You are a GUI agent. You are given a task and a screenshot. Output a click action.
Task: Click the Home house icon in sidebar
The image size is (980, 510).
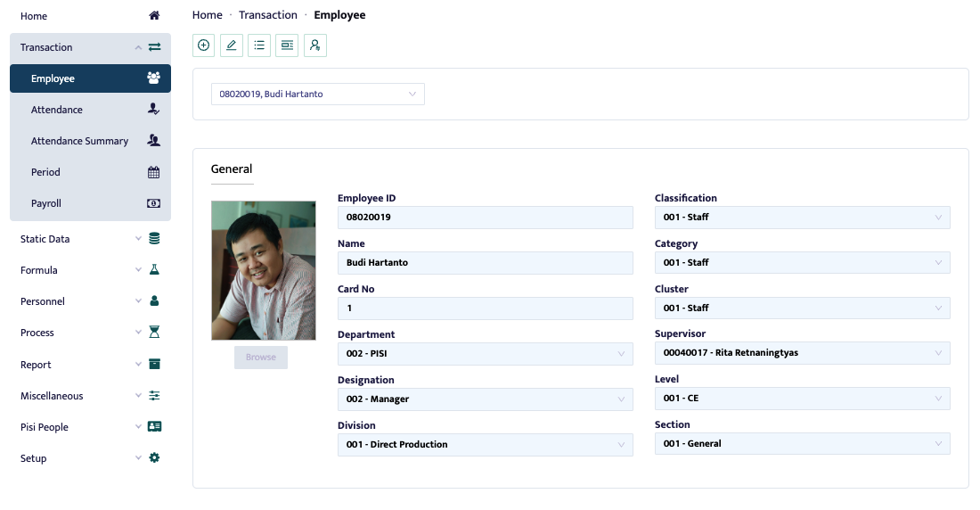[x=154, y=16]
